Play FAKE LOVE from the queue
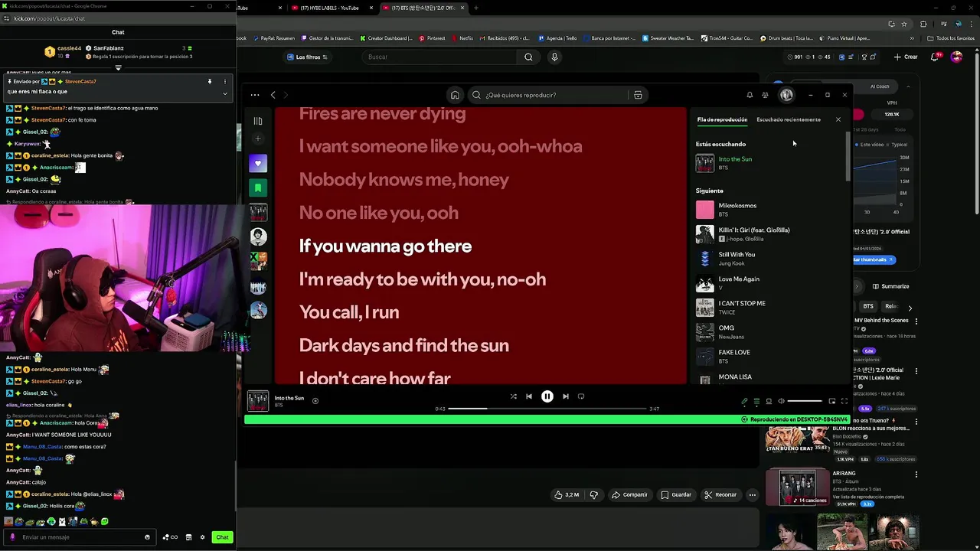The width and height of the screenshot is (980, 551). pyautogui.click(x=769, y=357)
